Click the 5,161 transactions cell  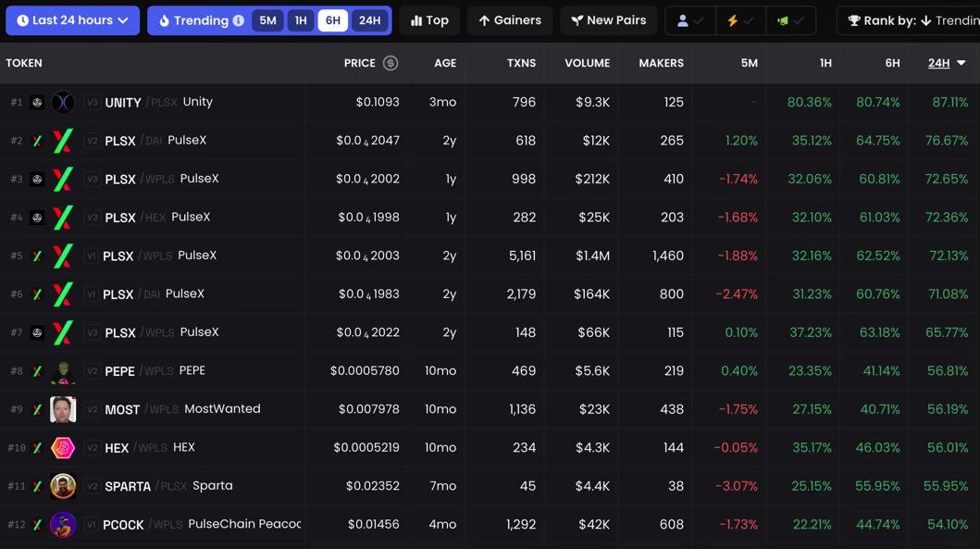tap(523, 256)
